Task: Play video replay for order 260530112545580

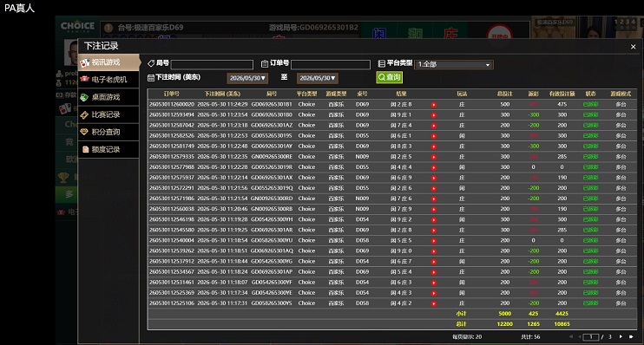Action: click(x=433, y=230)
